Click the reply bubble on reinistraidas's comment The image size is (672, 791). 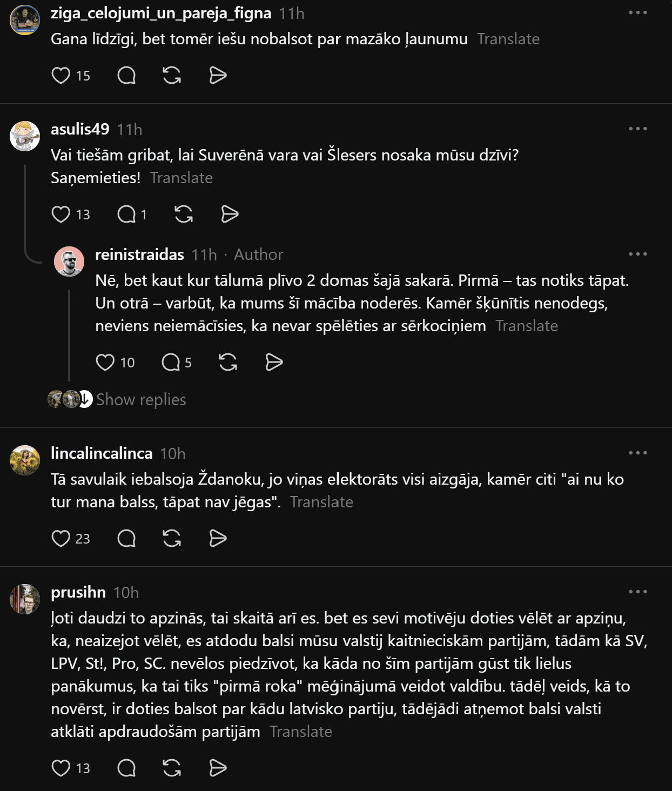pos(171,362)
